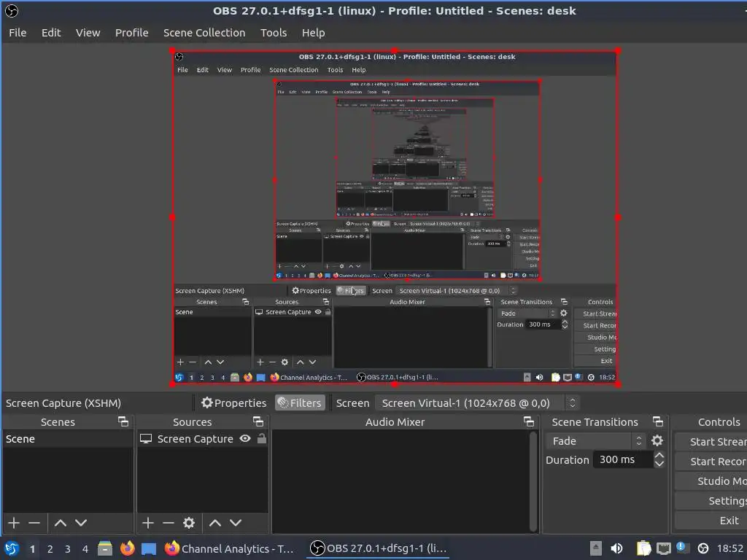
Task: Open the Fade transition dropdown
Action: [597, 441]
